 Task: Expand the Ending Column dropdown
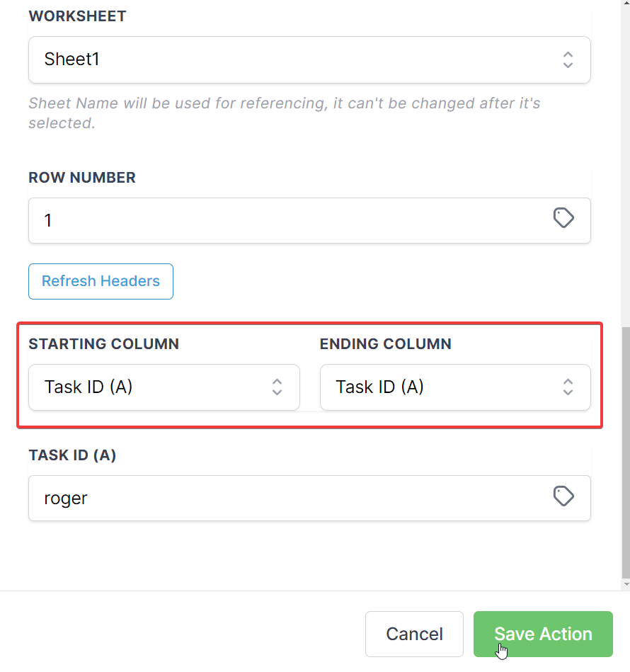(x=446, y=387)
